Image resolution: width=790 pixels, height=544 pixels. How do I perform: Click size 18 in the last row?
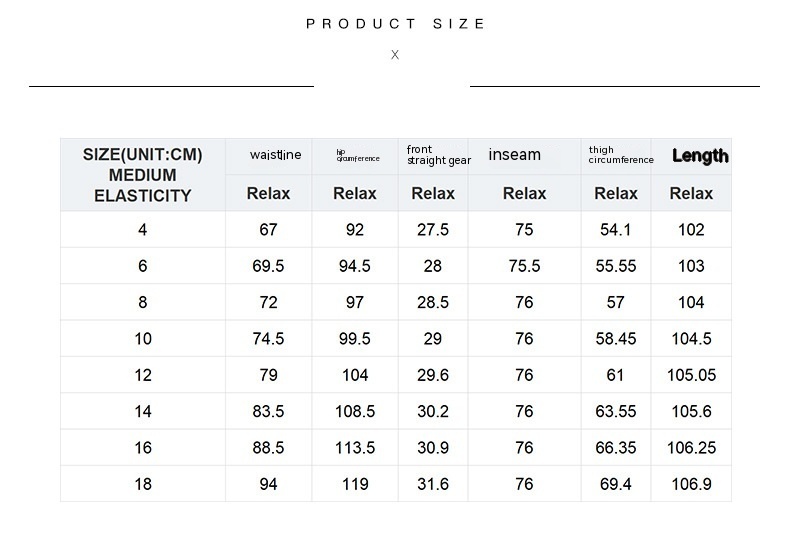[x=143, y=484]
